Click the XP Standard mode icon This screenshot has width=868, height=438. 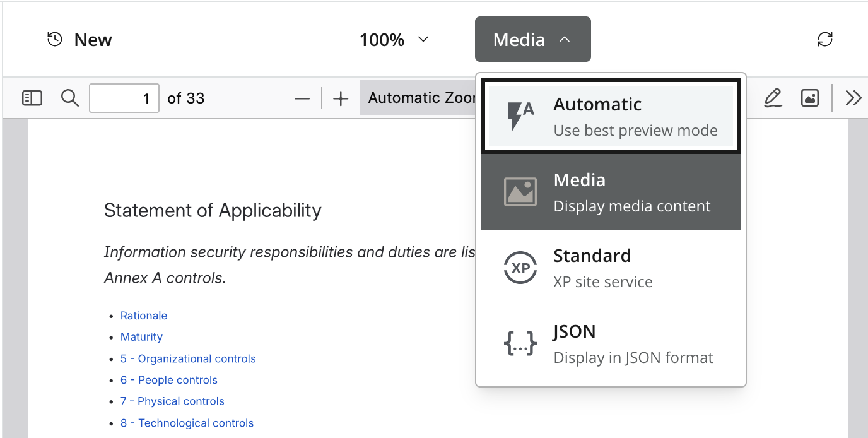(x=520, y=268)
